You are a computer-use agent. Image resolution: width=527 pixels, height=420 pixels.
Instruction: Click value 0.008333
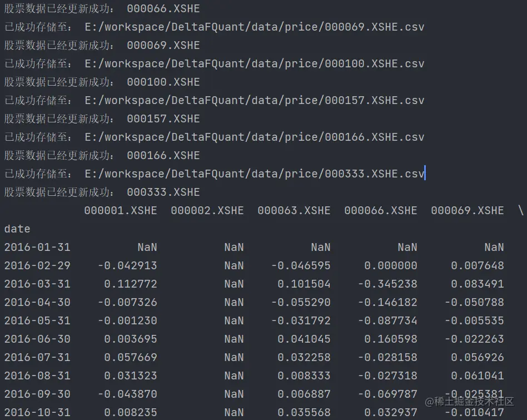coord(304,375)
